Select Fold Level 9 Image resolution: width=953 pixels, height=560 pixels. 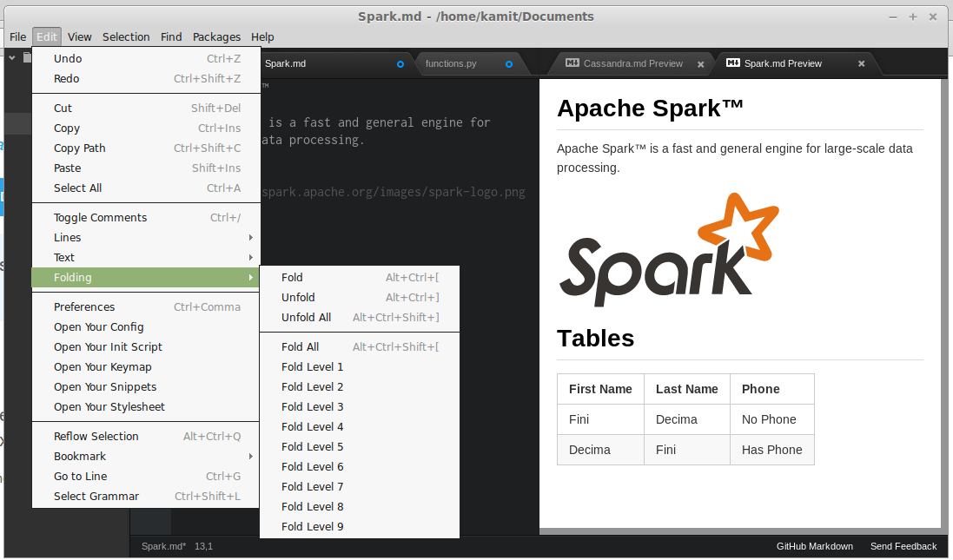[x=359, y=527]
